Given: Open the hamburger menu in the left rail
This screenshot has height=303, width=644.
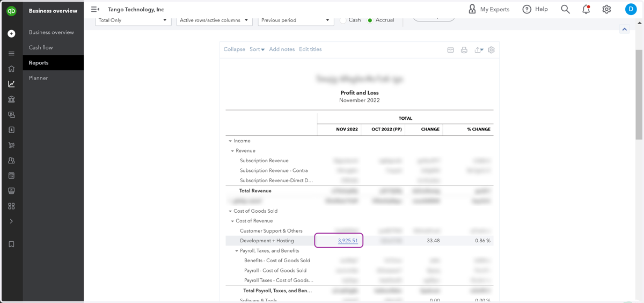Looking at the screenshot, I should pyautogui.click(x=11, y=54).
